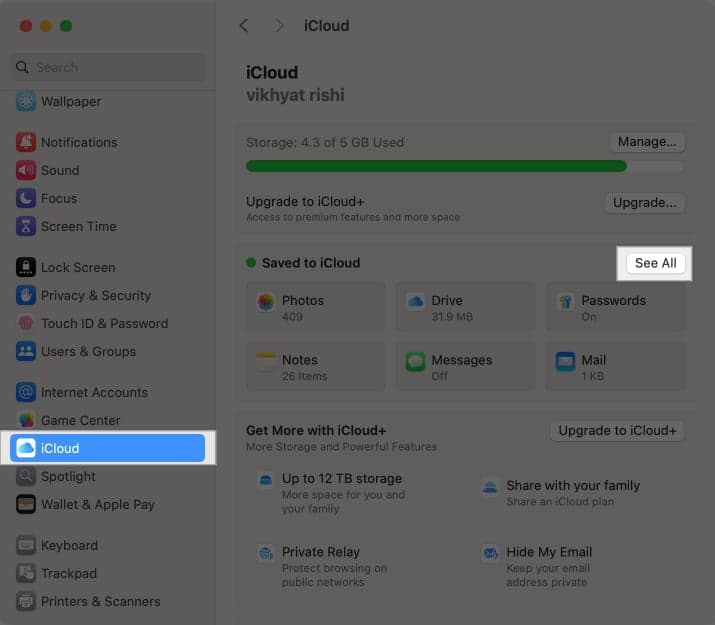Image resolution: width=715 pixels, height=625 pixels.
Task: Click the Sound speaker icon
Action: click(26, 170)
